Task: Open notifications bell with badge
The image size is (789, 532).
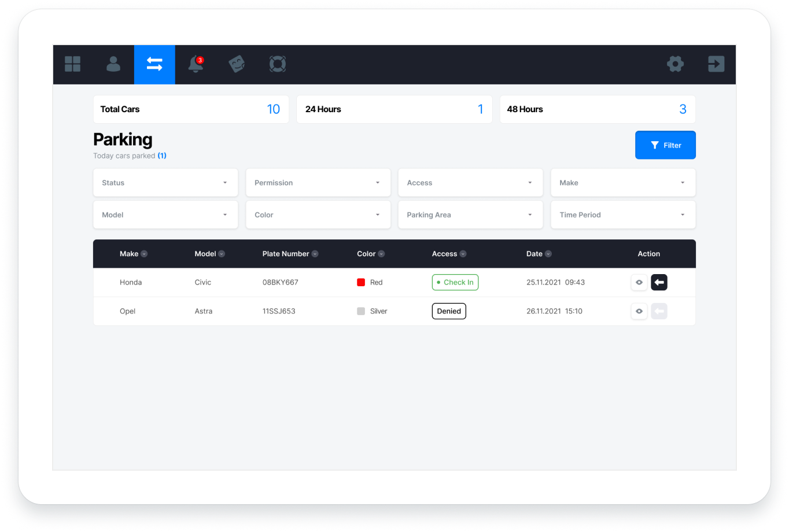Action: 196,64
